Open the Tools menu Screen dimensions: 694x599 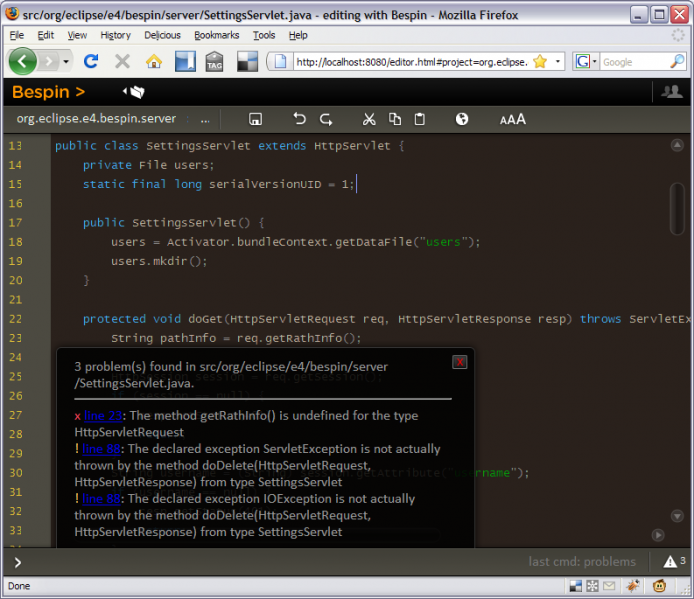pos(264,35)
